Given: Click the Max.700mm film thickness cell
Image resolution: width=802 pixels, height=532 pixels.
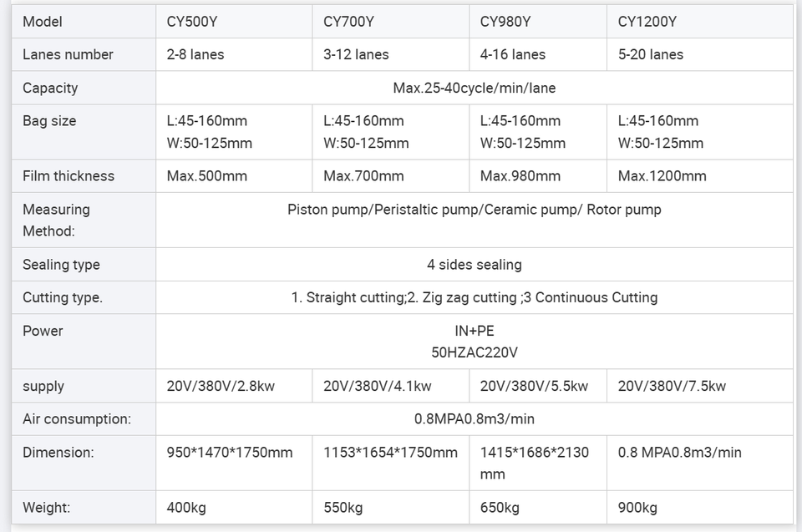Looking at the screenshot, I should (x=363, y=175).
